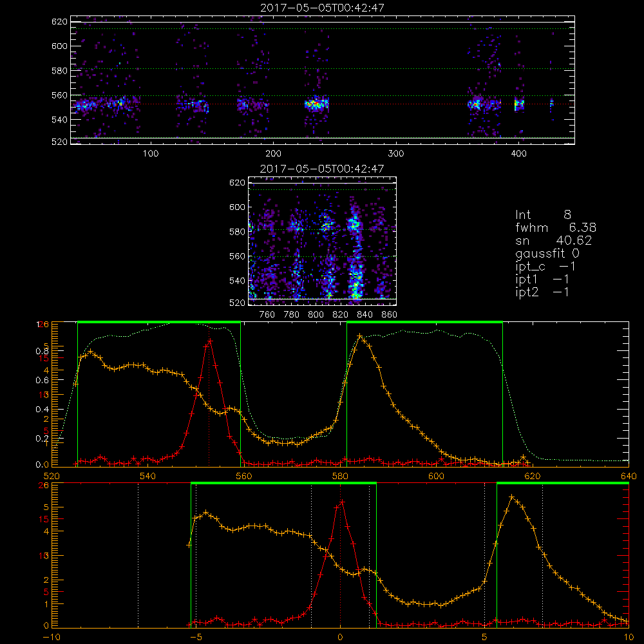The height and width of the screenshot is (644, 644).
Task: Select the "fwhm 6.38" readout line
Action: tap(556, 227)
